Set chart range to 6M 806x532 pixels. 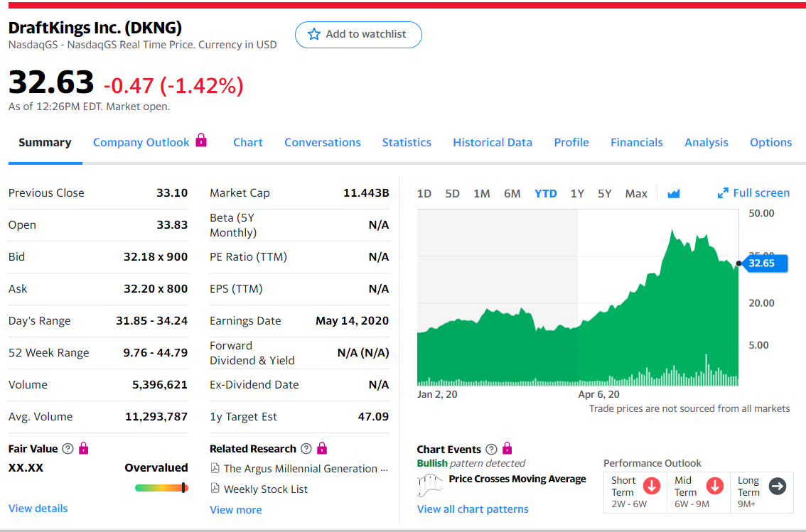coord(512,194)
